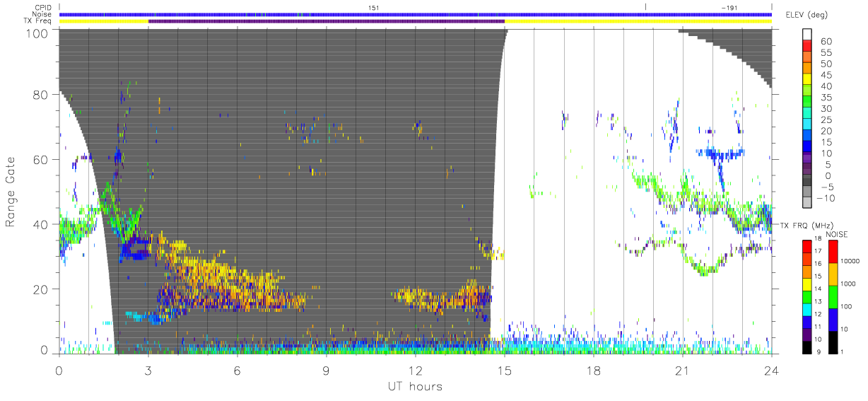Select the NOISE legend title
Screen dimensions: 868x401
point(837,234)
